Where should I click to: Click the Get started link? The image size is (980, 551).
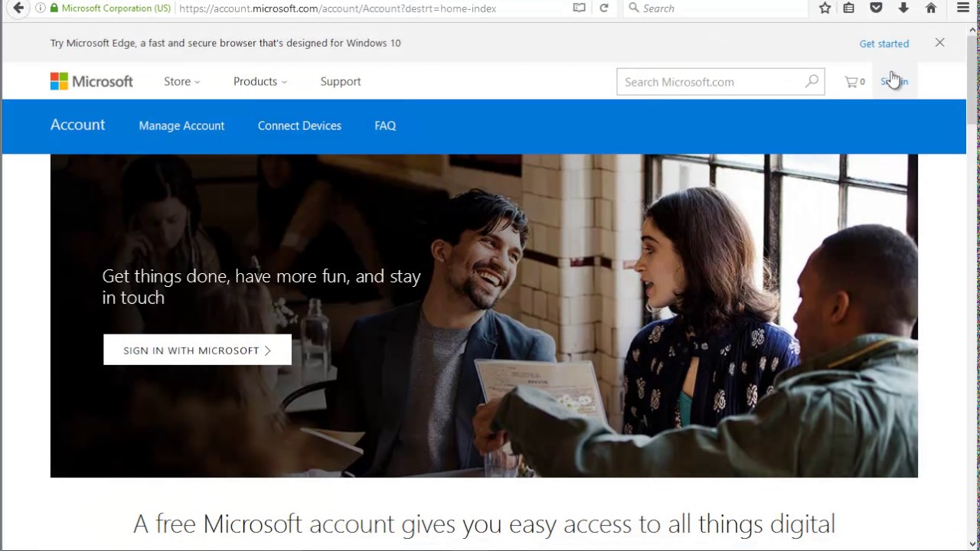point(884,44)
